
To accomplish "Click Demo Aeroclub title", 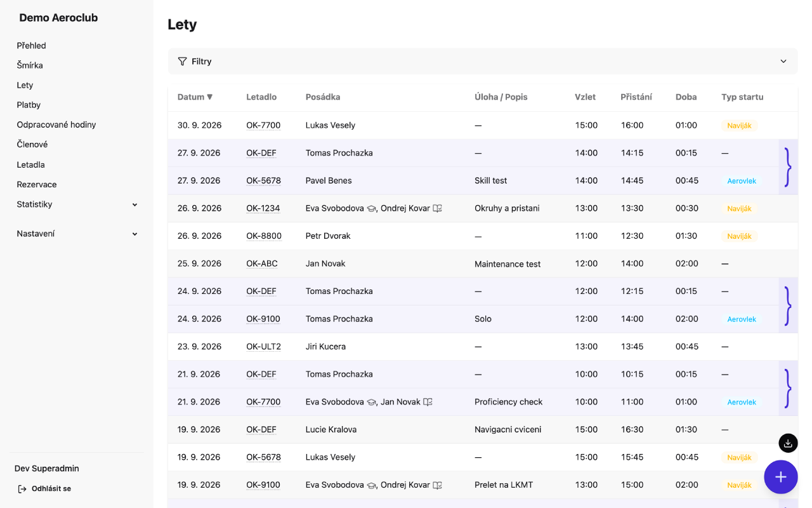I will (58, 18).
